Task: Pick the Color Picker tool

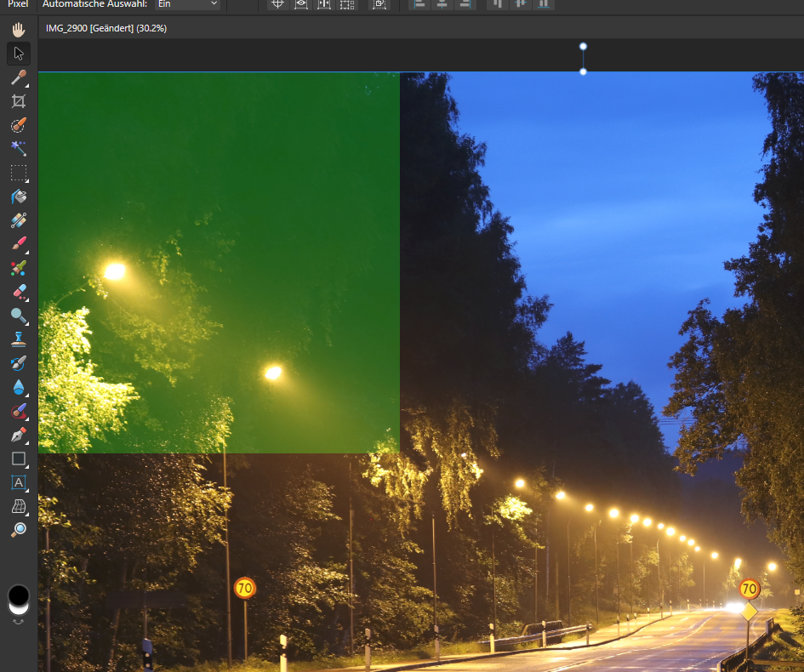Action: coord(18,77)
